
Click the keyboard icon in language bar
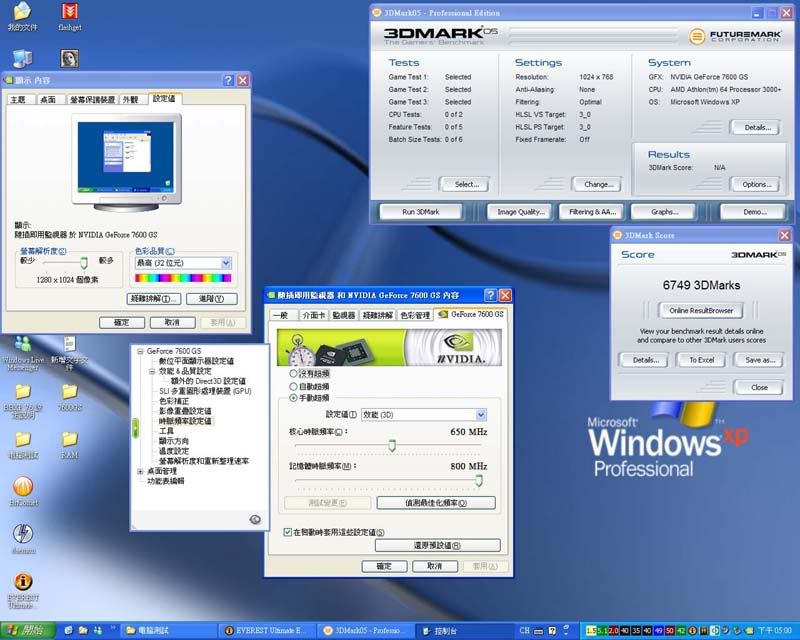pyautogui.click(x=538, y=631)
